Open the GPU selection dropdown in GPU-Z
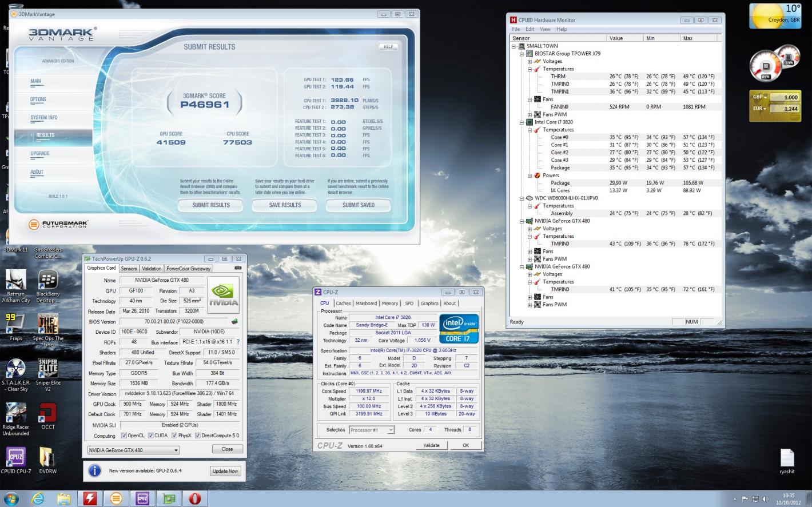This screenshot has width=812, height=507. [x=133, y=450]
